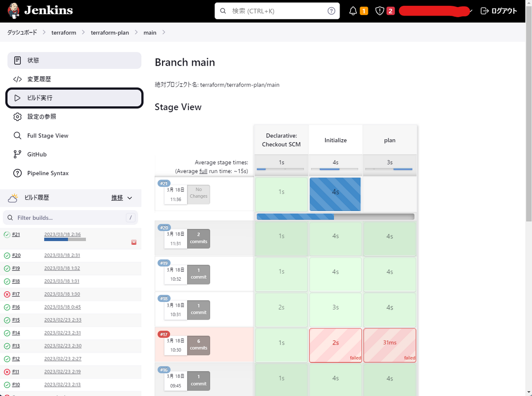The image size is (532, 396).
Task: Go to ダッシュボード breadcrumb
Action: [x=22, y=32]
